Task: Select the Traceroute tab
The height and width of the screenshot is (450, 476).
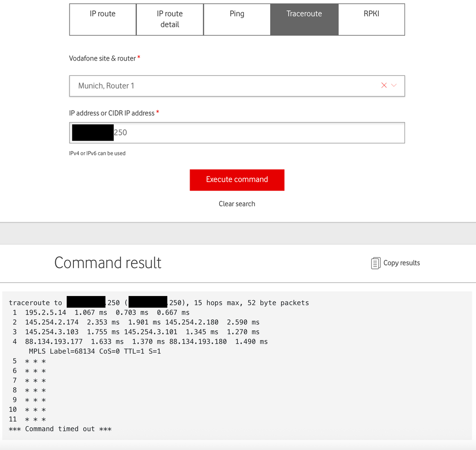Action: pos(304,20)
